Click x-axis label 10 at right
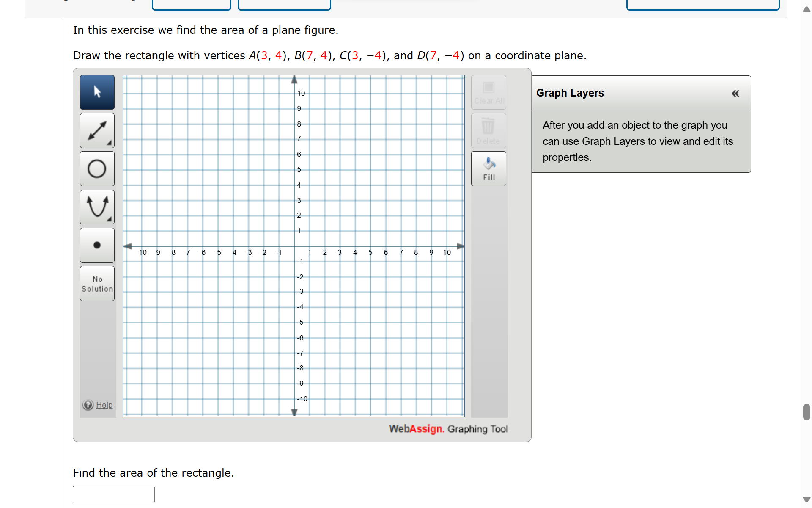Viewport: 812px width, 508px height. [x=447, y=252]
